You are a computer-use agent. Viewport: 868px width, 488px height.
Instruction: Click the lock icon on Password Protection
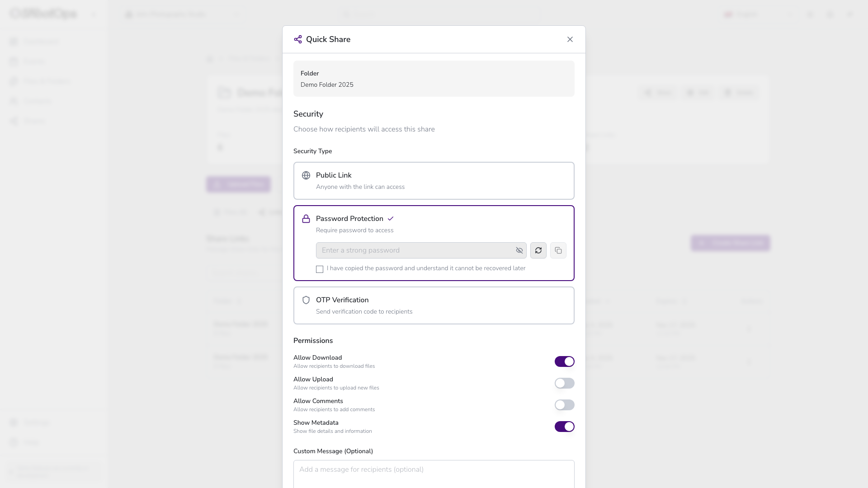click(306, 219)
